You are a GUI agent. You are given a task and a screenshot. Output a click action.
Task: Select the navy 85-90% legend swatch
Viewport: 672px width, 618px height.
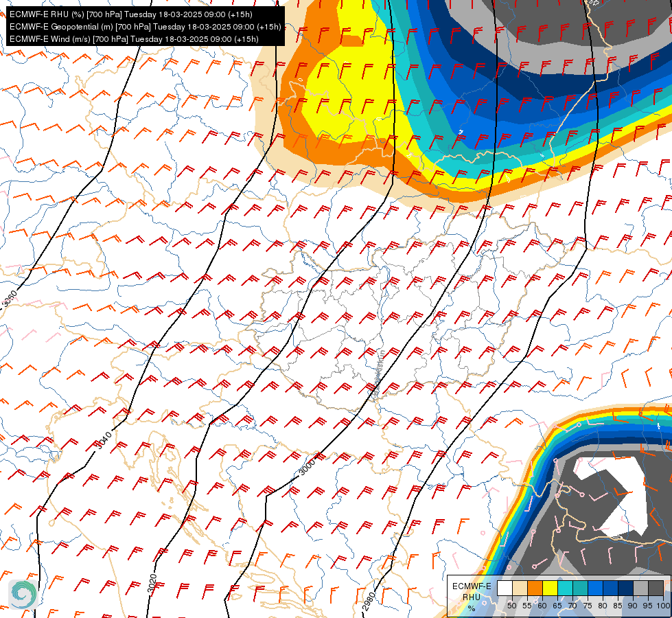(626, 588)
